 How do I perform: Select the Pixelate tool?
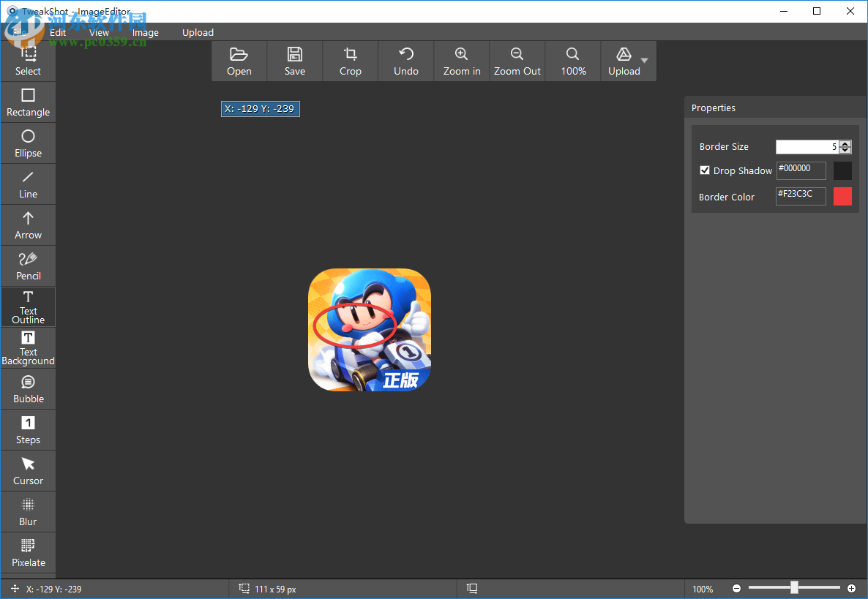point(28,552)
